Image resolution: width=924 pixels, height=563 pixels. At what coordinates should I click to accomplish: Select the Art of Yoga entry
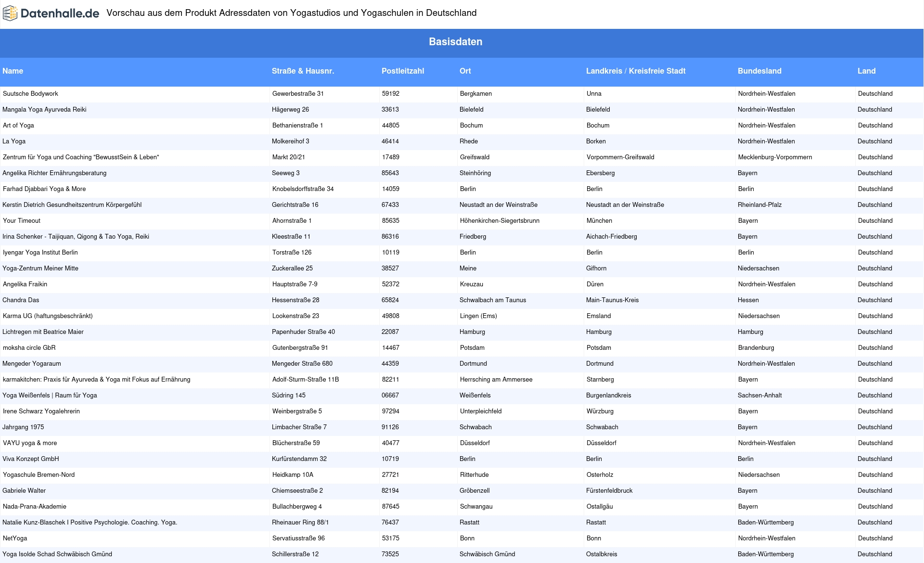[18, 125]
